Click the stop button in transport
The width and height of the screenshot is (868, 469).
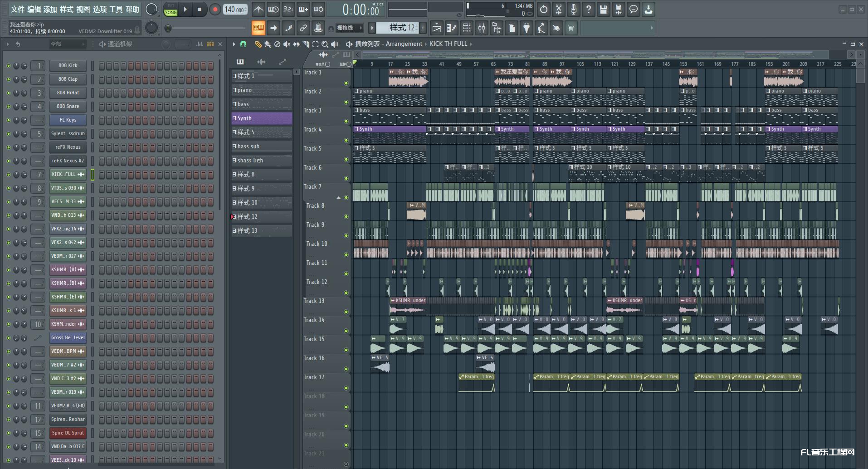(200, 9)
